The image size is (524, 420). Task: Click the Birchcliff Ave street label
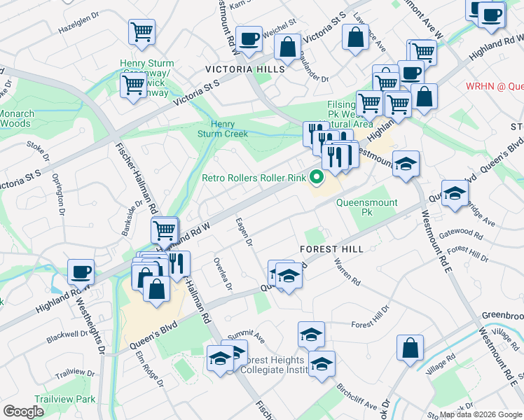pyautogui.click(x=357, y=397)
